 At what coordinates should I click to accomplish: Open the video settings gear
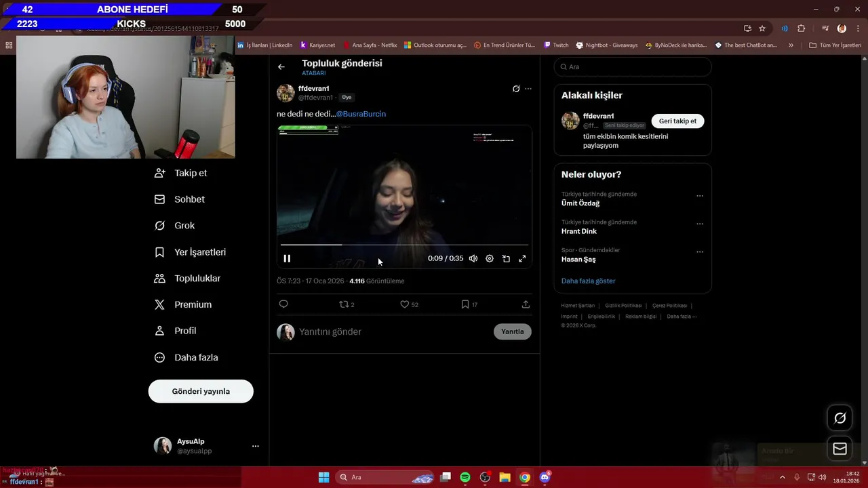point(490,258)
